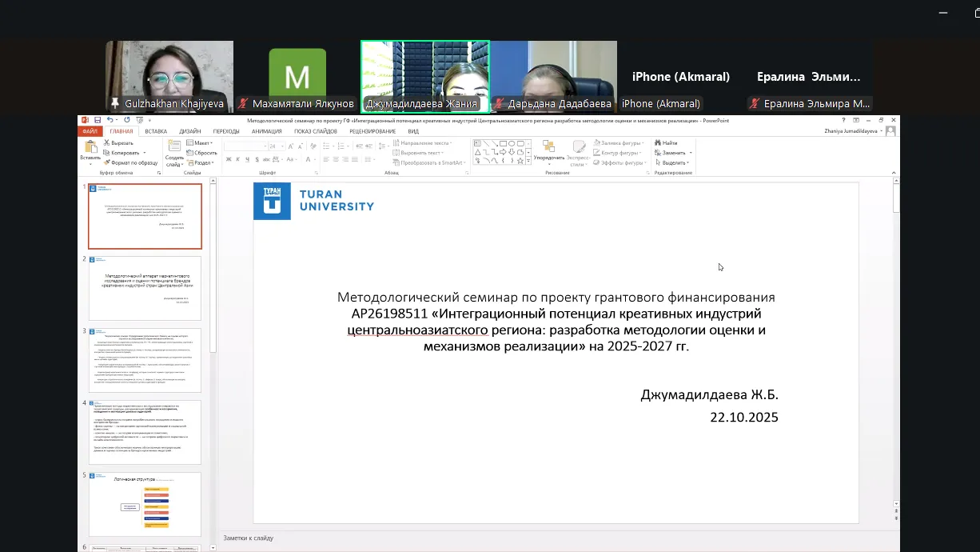Select slide 5 thumbnail Логическая структура
Screen dimensions: 980x552
click(x=145, y=504)
